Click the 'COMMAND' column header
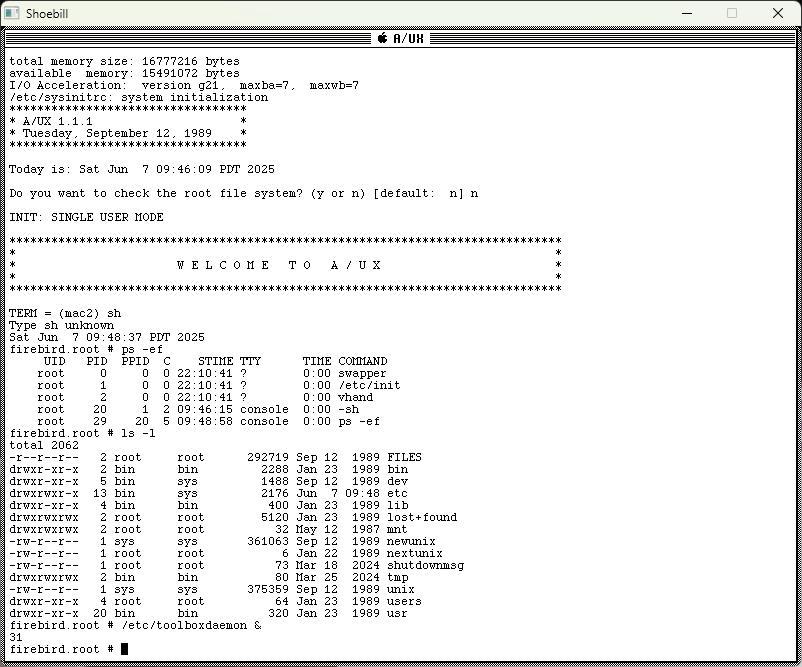802x667 pixels. (x=363, y=362)
